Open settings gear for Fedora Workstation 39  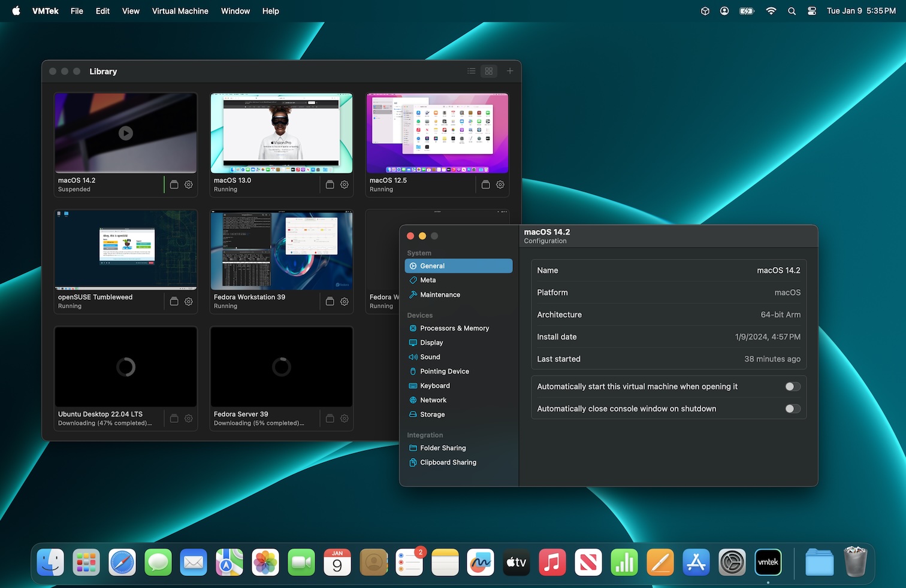(x=345, y=301)
